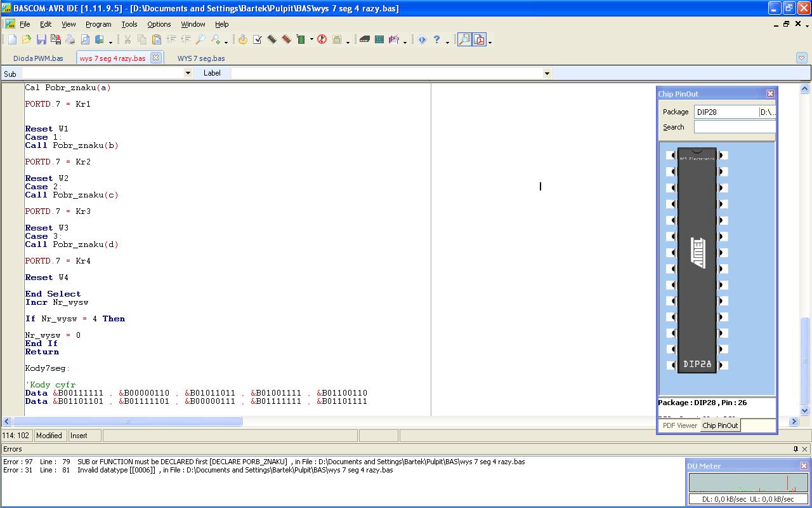
Task: Click the Help menu
Action: pos(221,24)
